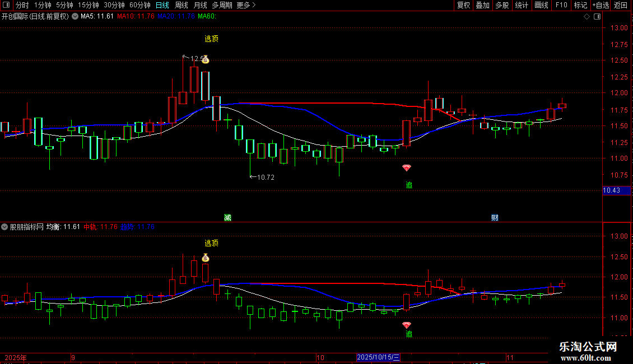Switch to 分时 intraday view
The width and height of the screenshot is (633, 364).
point(22,5)
